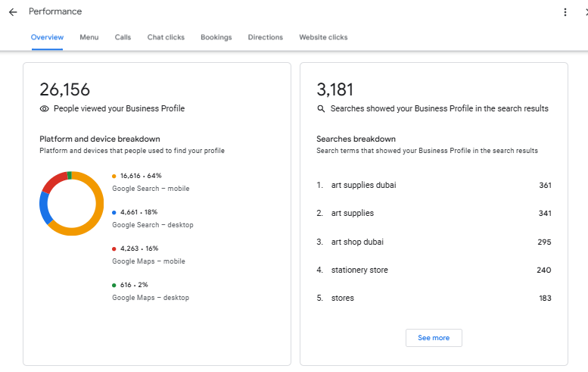Screen dimensions: 588x372
Task: Select the second-ranked search term 'art supplies'
Action: click(x=353, y=213)
